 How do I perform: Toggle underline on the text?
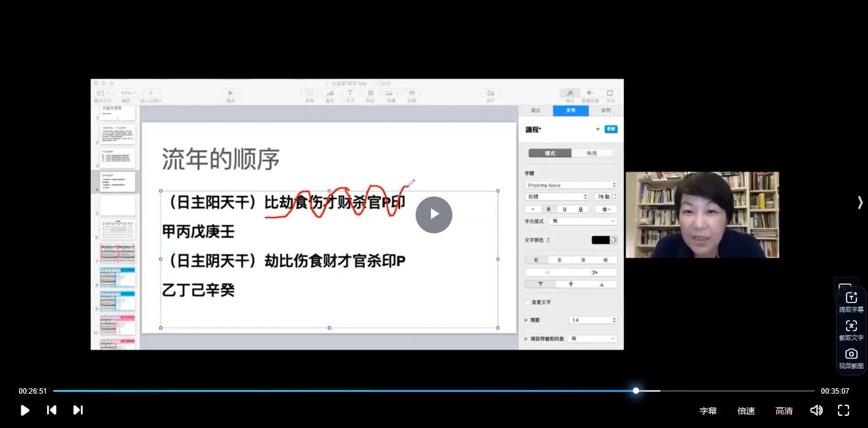click(x=564, y=209)
